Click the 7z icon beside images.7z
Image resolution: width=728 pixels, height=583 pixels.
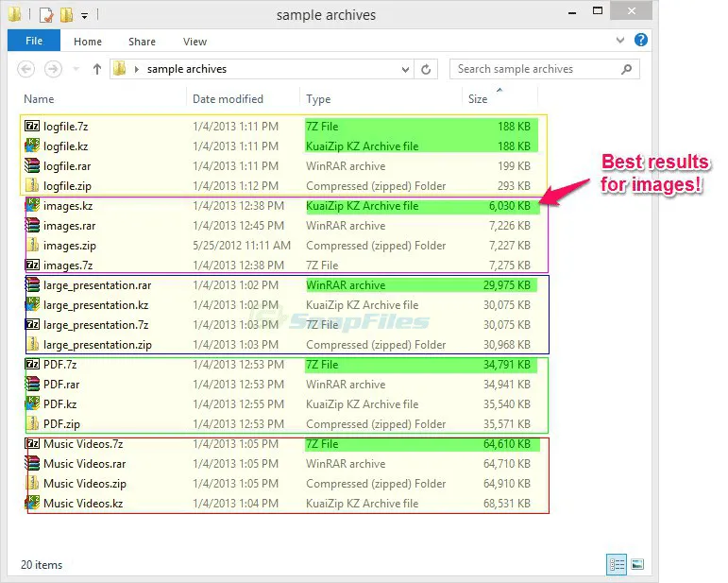point(32,265)
